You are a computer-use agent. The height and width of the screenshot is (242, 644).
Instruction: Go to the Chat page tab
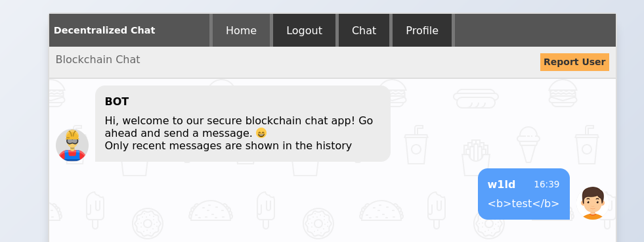tap(364, 30)
